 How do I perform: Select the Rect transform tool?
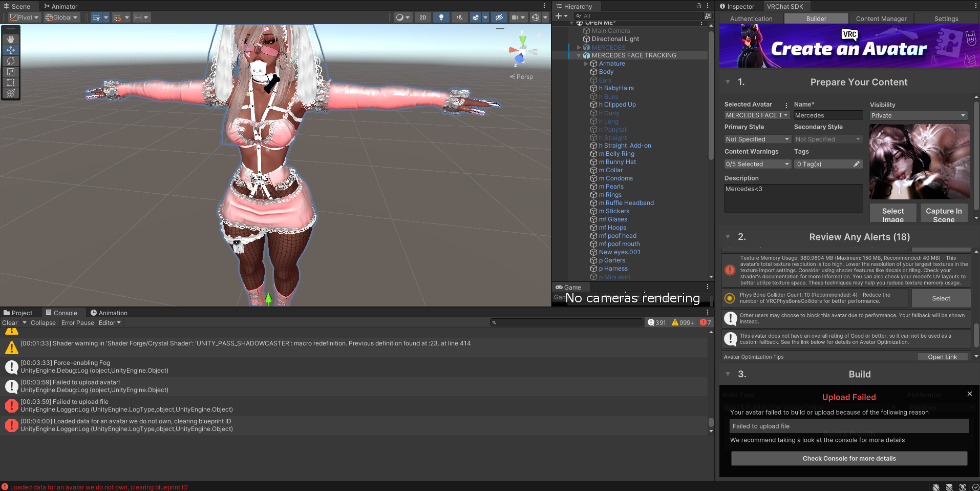[11, 83]
